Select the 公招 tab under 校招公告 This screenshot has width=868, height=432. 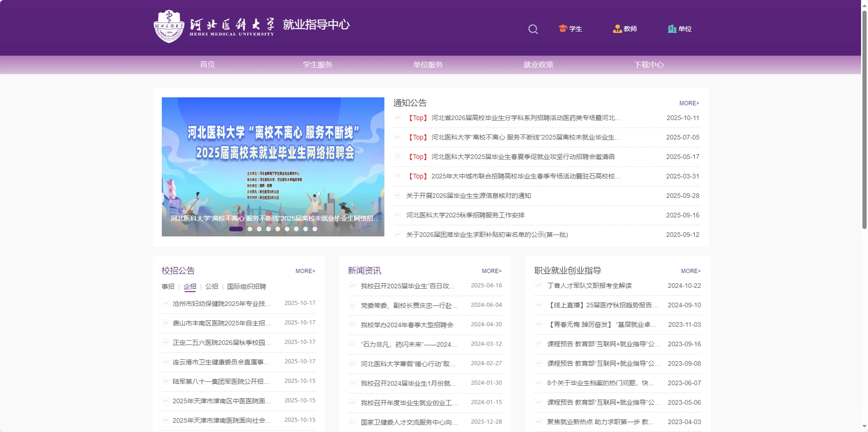pyautogui.click(x=212, y=286)
